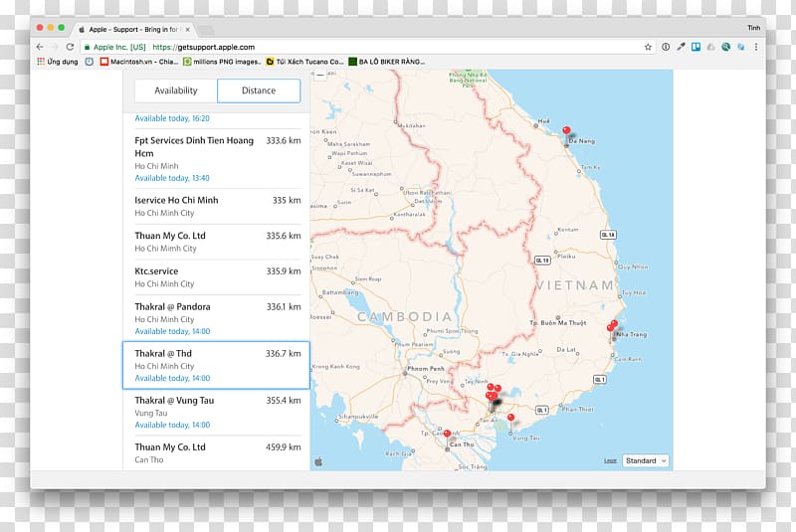Go back using the browser back arrow
The image size is (796, 532).
pos(40,47)
